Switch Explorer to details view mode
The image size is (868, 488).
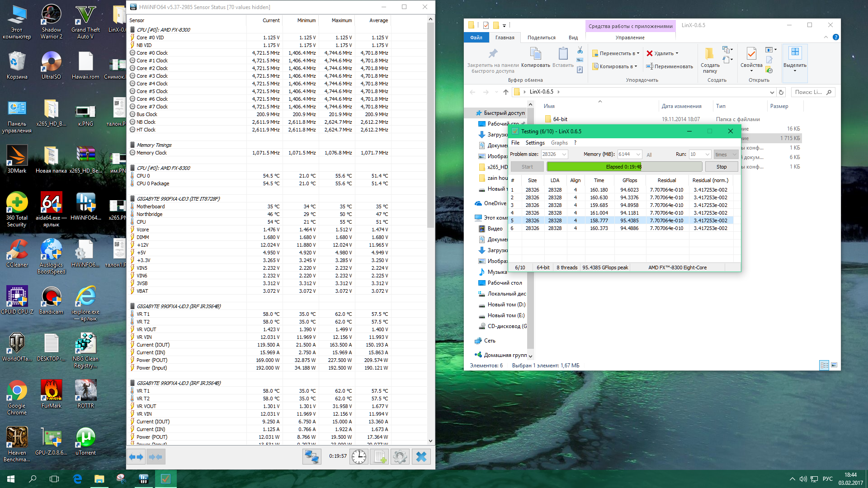824,365
